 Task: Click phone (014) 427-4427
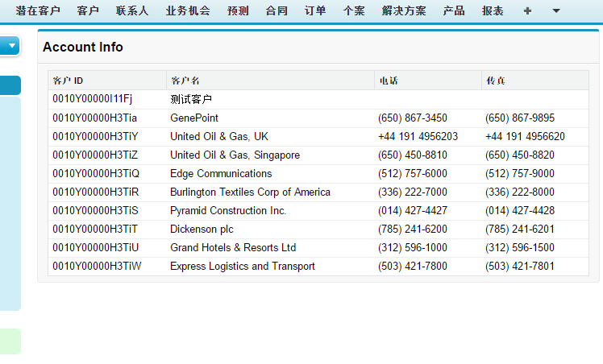[x=413, y=210]
